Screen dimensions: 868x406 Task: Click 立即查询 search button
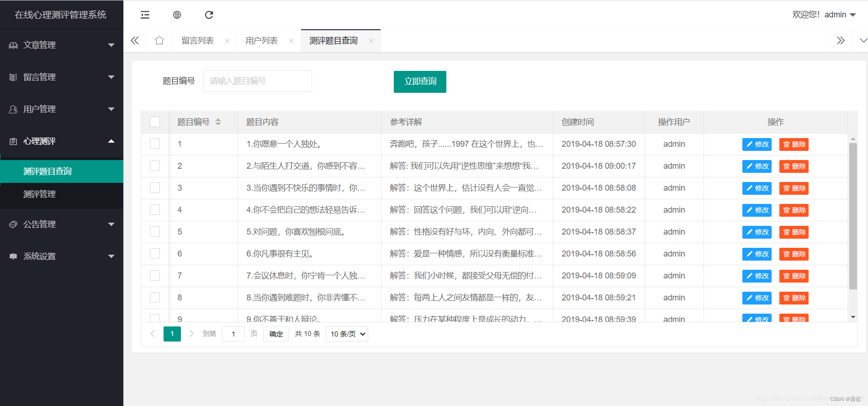(x=420, y=81)
